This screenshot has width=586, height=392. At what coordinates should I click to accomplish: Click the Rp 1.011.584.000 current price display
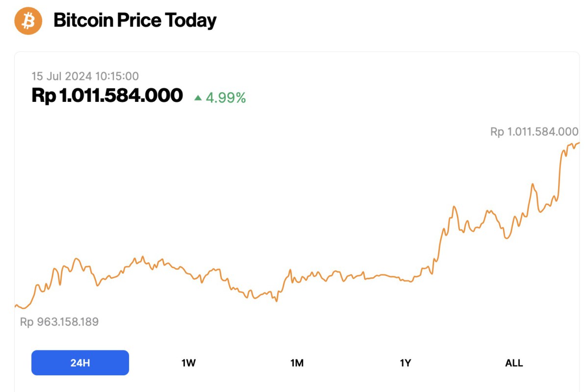coord(107,96)
